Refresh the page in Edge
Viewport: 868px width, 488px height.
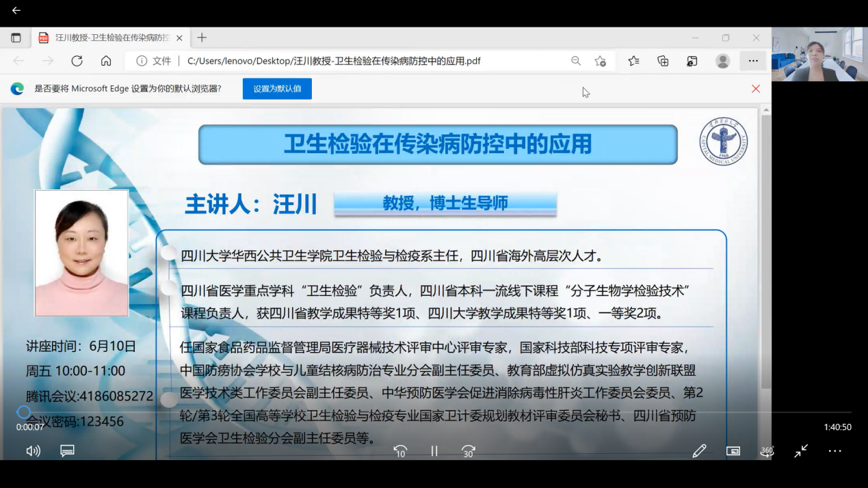(77, 61)
